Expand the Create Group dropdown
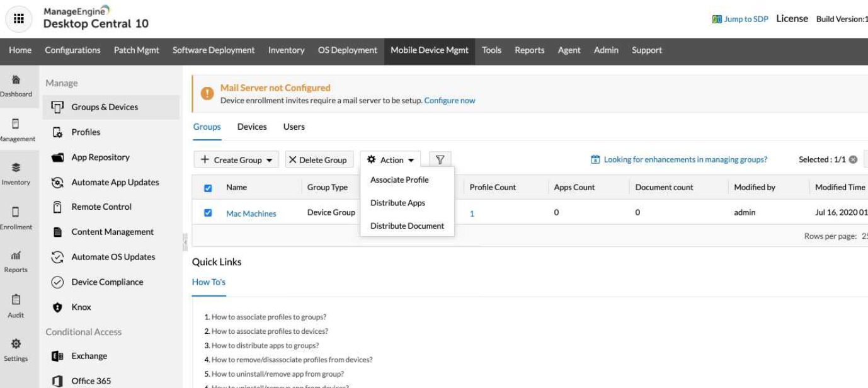This screenshot has height=388, width=868. coord(237,160)
